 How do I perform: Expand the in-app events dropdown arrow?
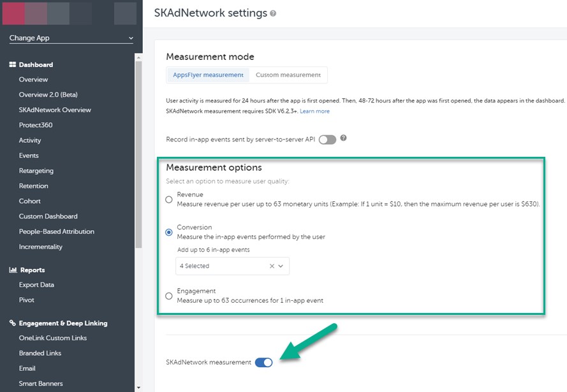pos(281,266)
